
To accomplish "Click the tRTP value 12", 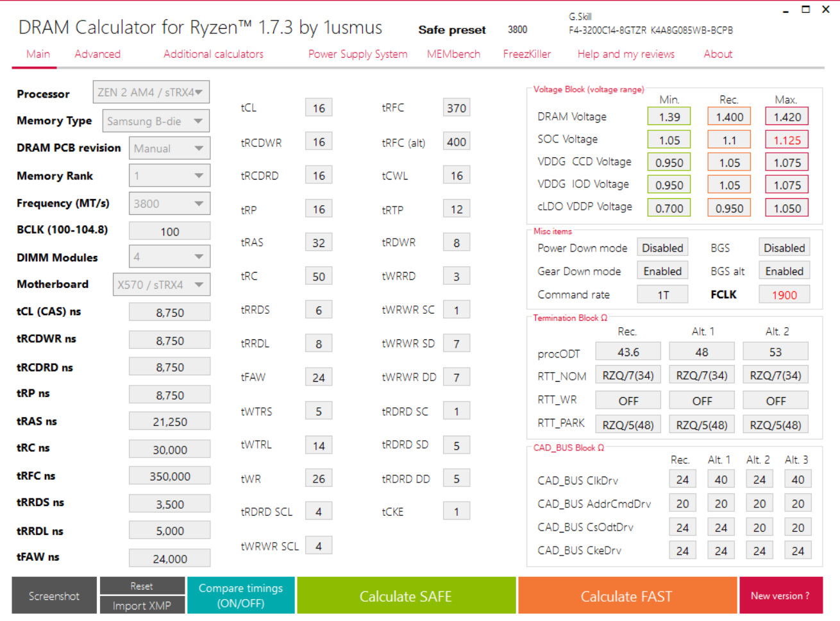I will (457, 209).
